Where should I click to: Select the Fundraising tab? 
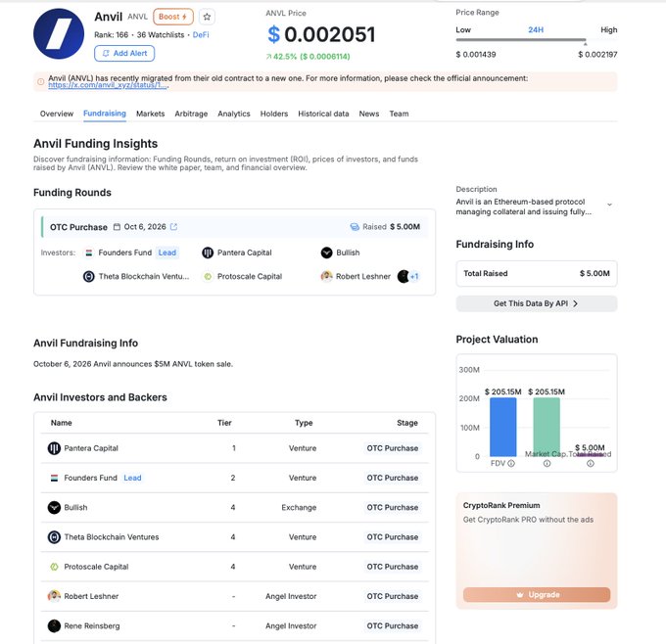(x=105, y=114)
